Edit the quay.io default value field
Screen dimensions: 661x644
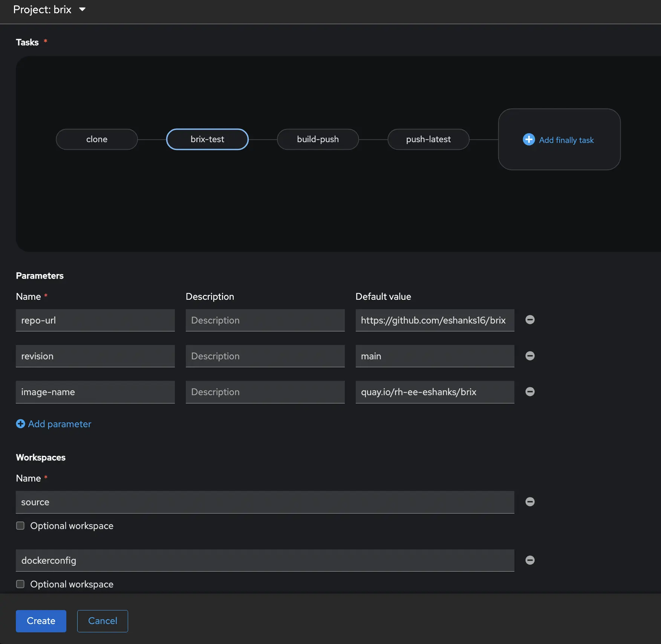[x=435, y=392]
